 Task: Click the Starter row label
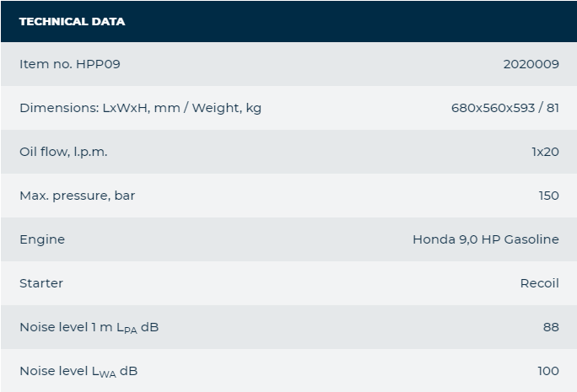41,283
